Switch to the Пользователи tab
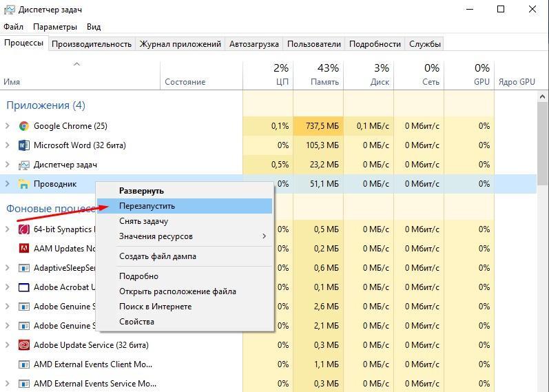549x392 pixels. pyautogui.click(x=314, y=44)
